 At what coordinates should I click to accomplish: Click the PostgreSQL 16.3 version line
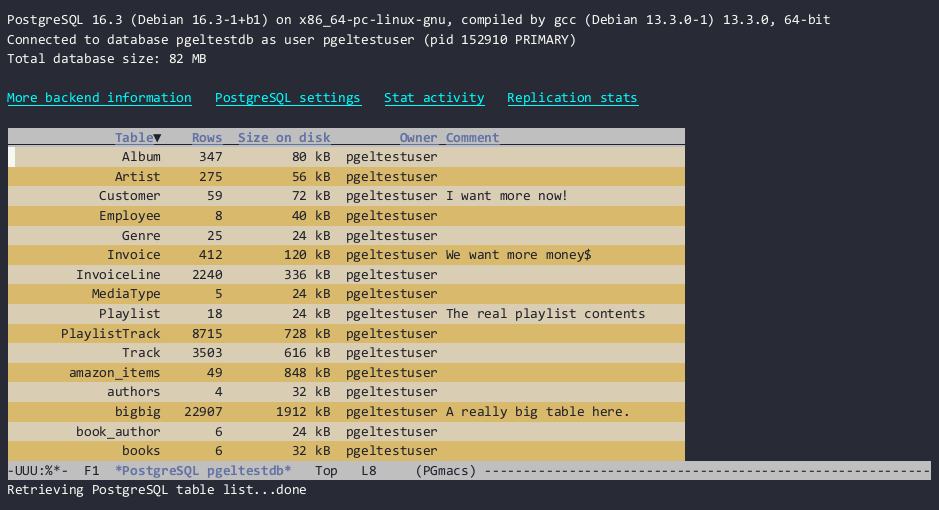[419, 20]
